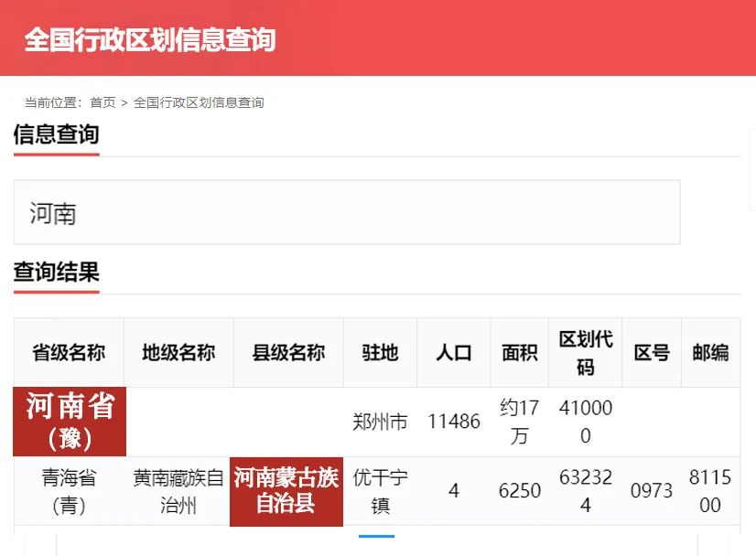The width and height of the screenshot is (756, 556).
Task: Select the 区划代码 column header
Action: pyautogui.click(x=585, y=353)
